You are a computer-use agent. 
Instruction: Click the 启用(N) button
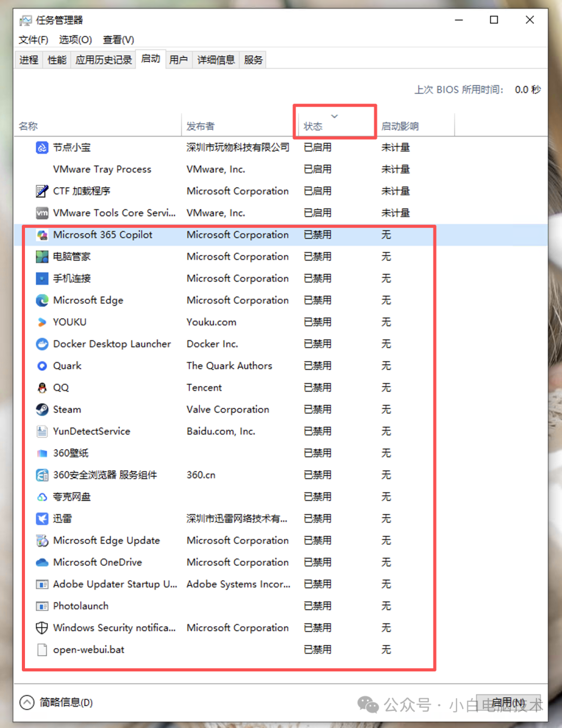(508, 703)
